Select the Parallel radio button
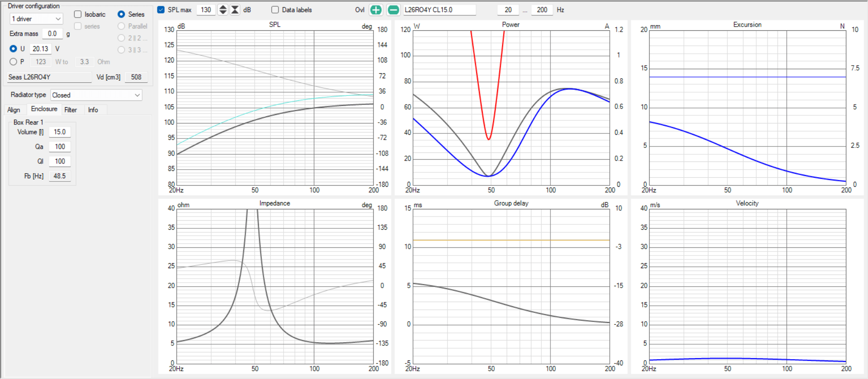 (x=121, y=26)
